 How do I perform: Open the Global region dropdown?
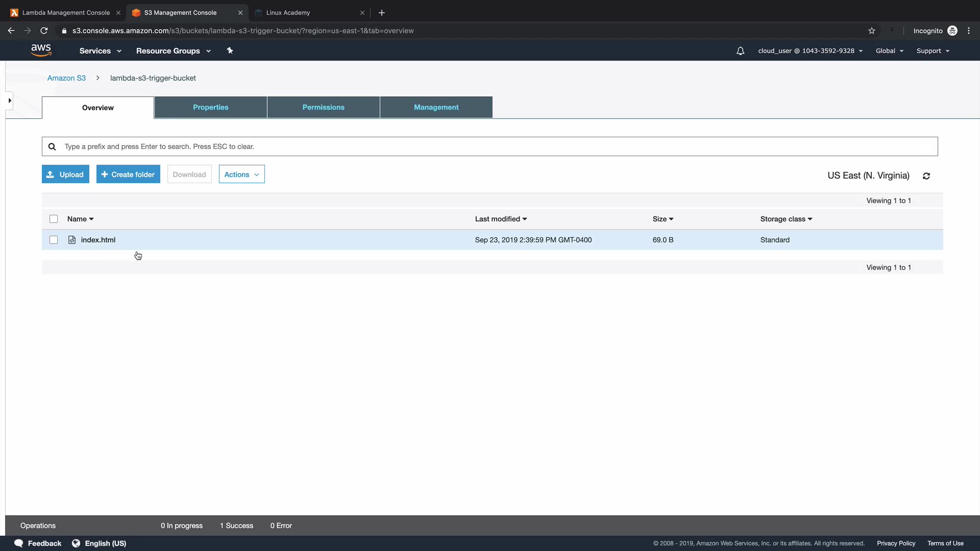coord(889,51)
